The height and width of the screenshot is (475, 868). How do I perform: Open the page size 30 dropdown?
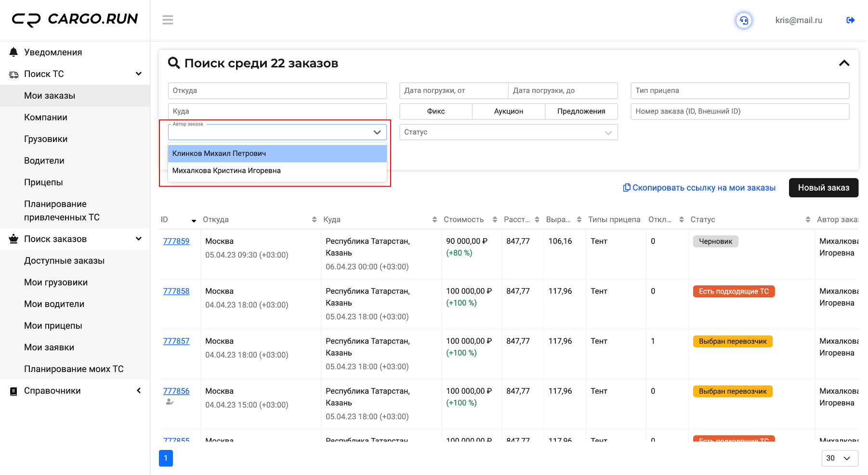[840, 458]
